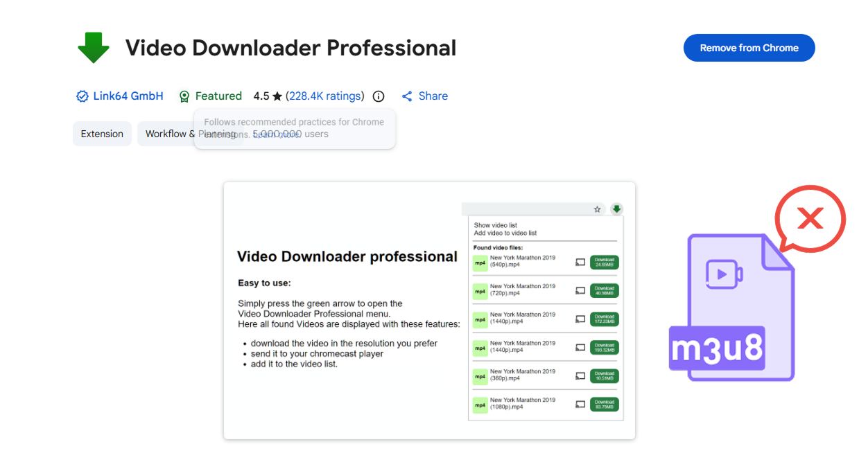Click the verified badge beside Link64 GmbH
The image size is (868, 460).
pyautogui.click(x=83, y=96)
